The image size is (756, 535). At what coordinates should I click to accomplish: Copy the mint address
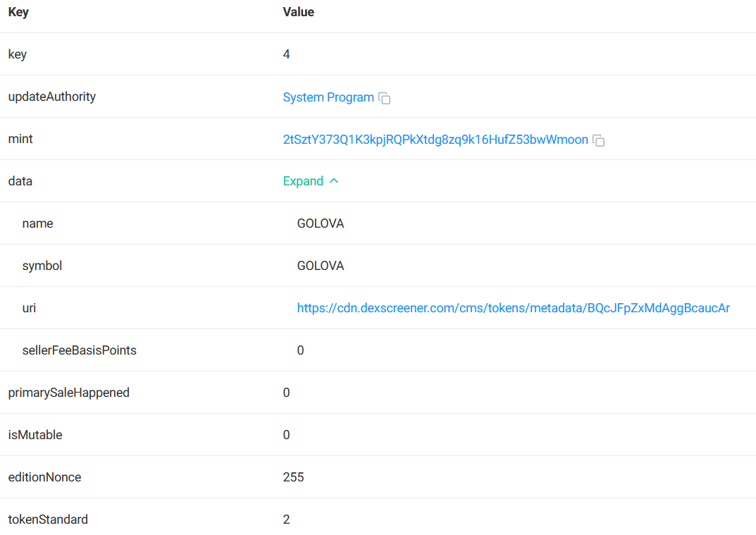click(x=598, y=140)
